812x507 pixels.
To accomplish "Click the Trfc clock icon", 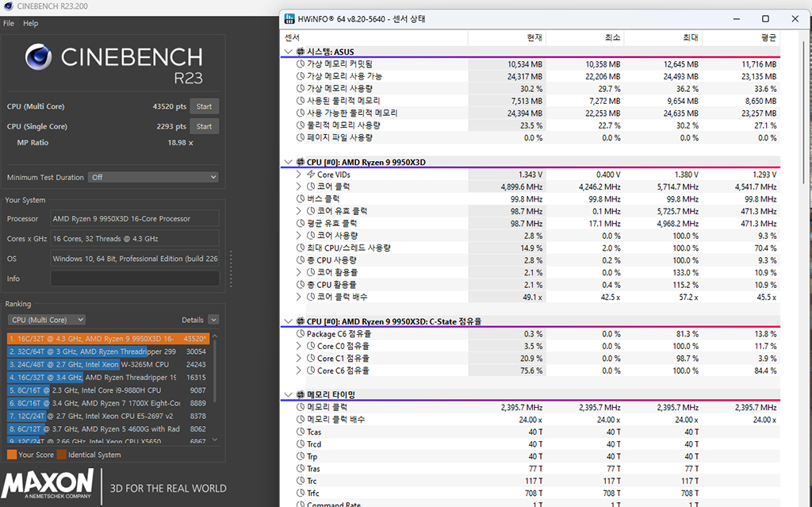I will coord(301,493).
